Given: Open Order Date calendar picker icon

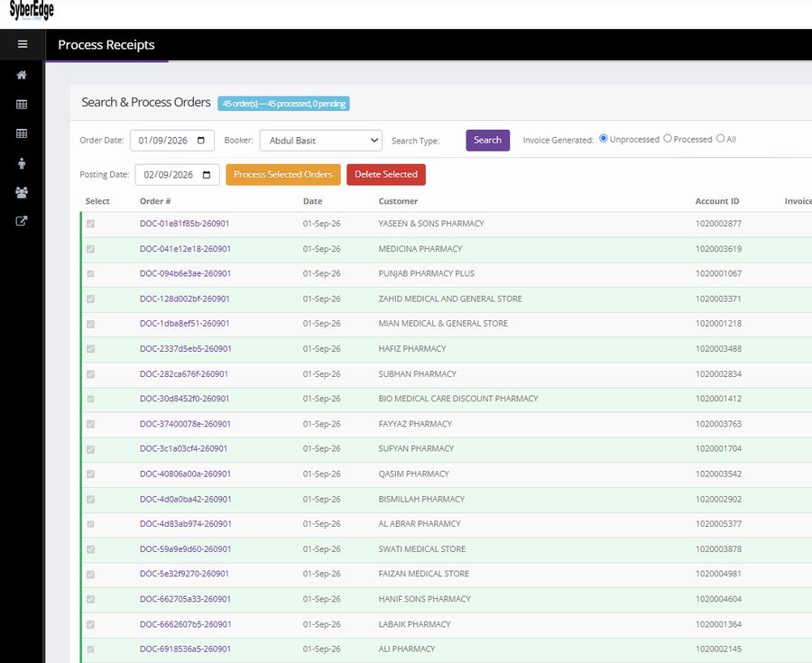Looking at the screenshot, I should pyautogui.click(x=201, y=140).
